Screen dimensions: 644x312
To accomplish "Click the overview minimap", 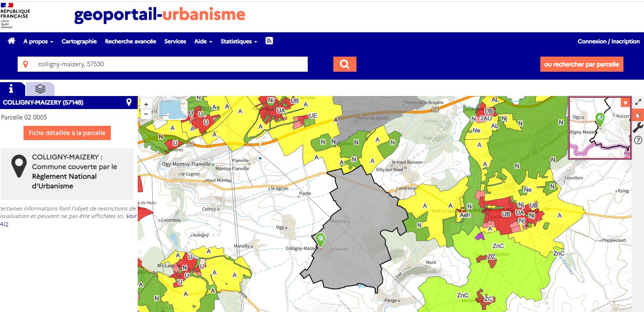I will point(600,128).
